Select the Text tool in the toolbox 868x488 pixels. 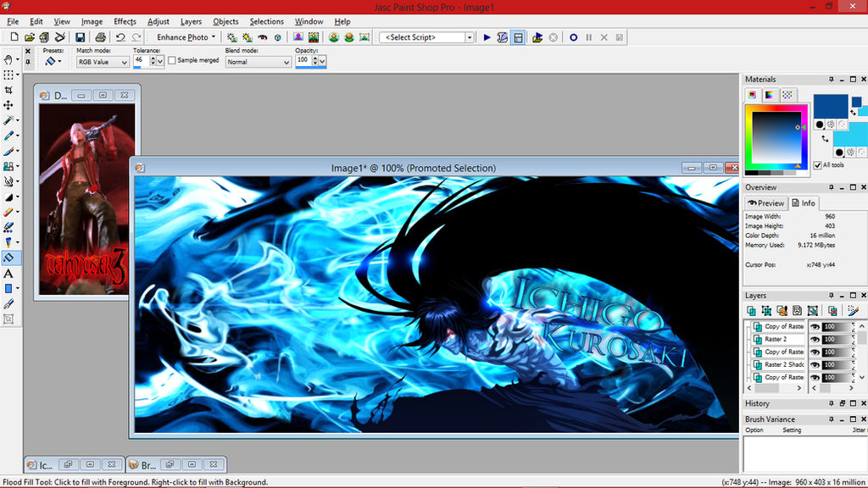8,274
